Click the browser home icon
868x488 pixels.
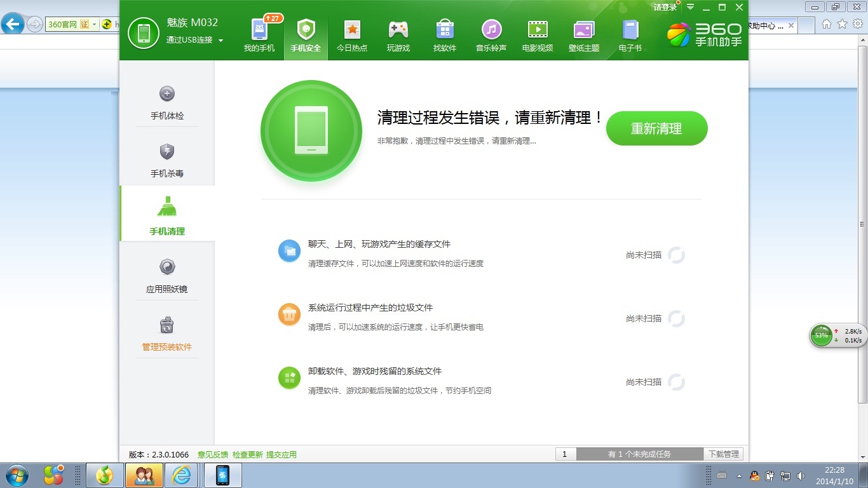[x=827, y=24]
